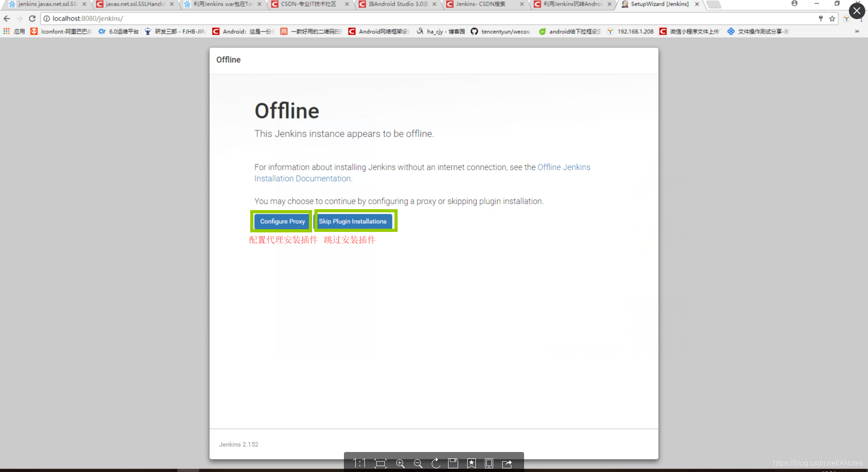Select the SetupWizard [Jenkins] tab
Viewport: 868px width, 472px height.
coord(660,4)
